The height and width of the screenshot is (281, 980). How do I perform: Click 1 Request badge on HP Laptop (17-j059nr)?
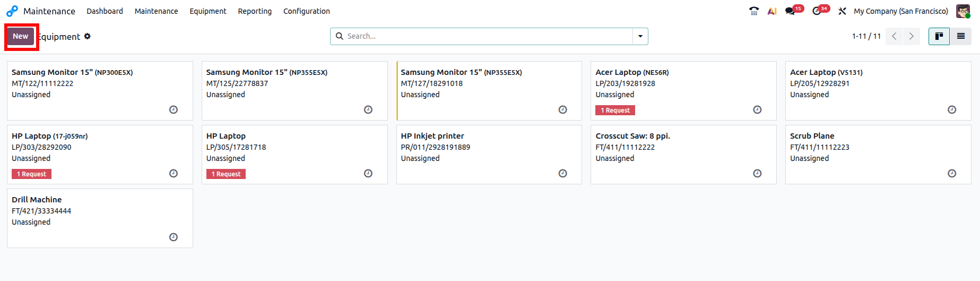(x=32, y=174)
